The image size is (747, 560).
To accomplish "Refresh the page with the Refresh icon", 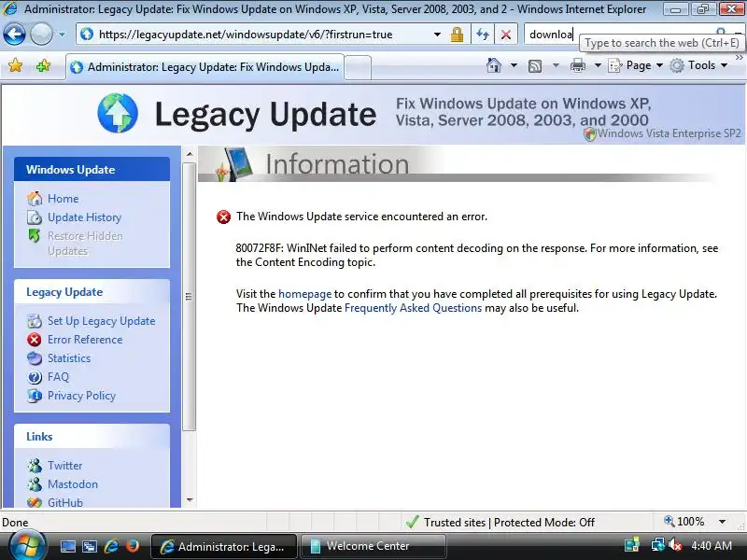I will [x=483, y=35].
